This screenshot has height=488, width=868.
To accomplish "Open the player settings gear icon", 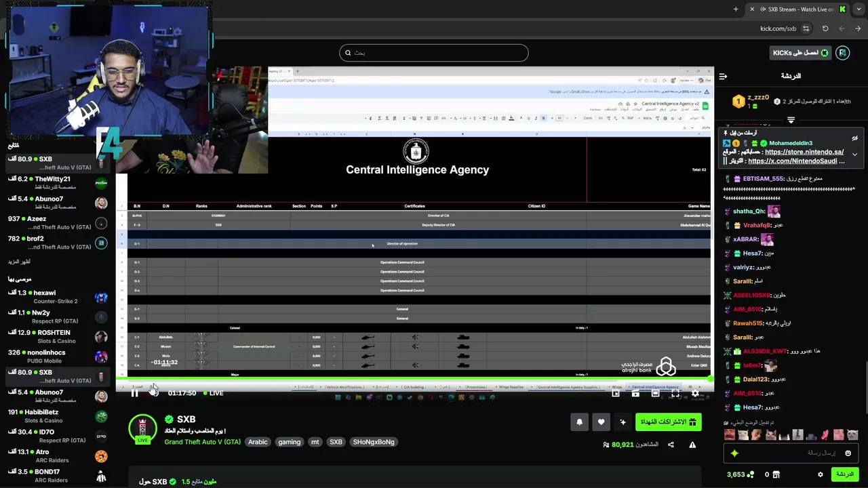I will (695, 393).
